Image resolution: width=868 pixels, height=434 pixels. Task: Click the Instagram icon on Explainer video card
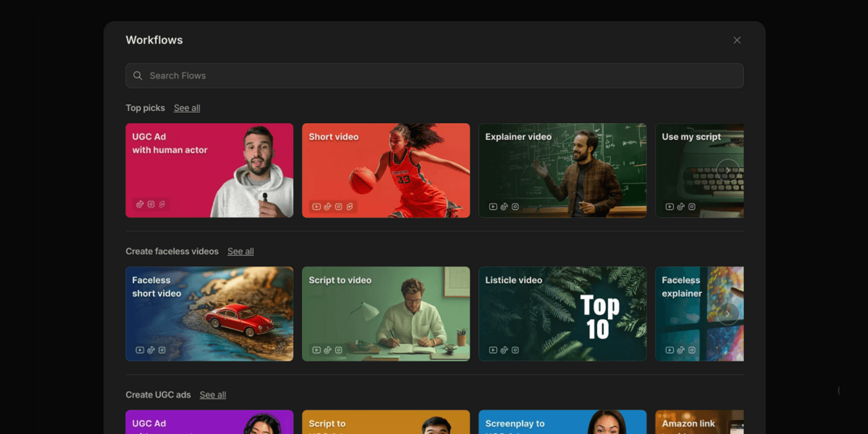(515, 206)
